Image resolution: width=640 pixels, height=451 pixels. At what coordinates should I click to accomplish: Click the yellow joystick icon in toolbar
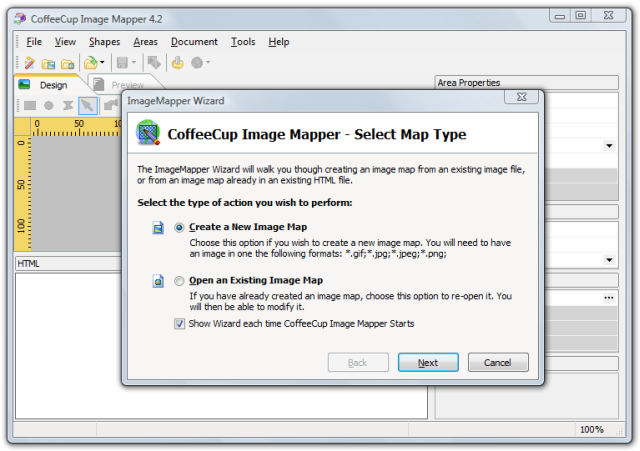(x=178, y=63)
